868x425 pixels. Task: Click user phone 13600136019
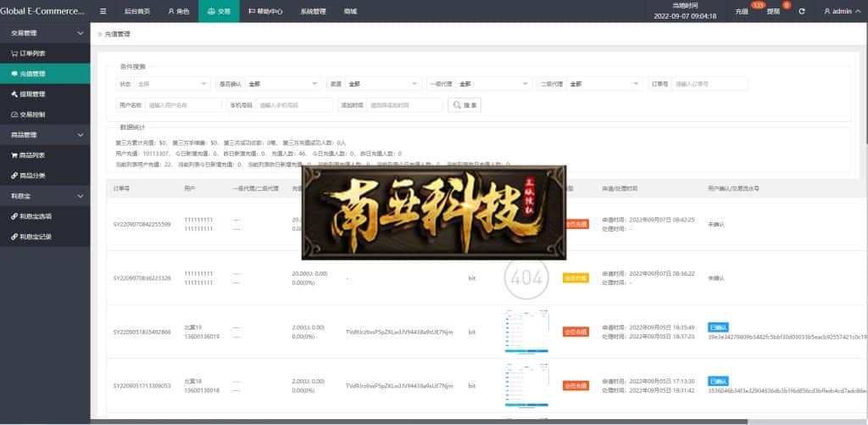[202, 336]
